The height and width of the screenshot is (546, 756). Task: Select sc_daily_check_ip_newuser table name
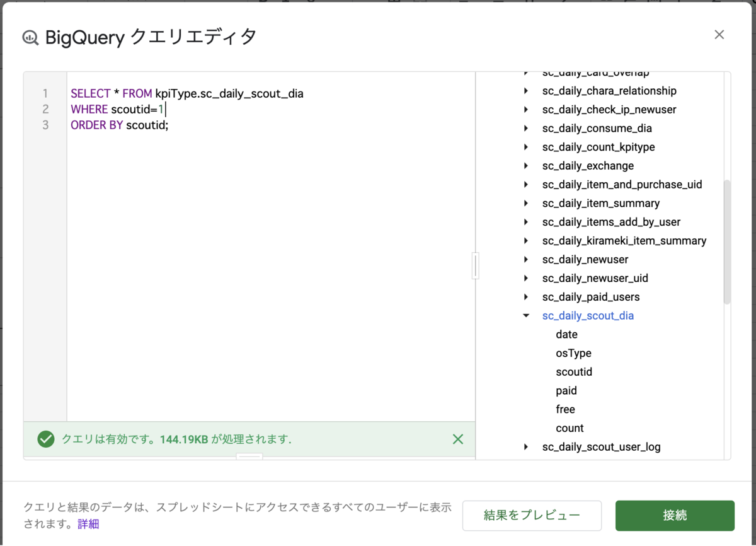(609, 110)
